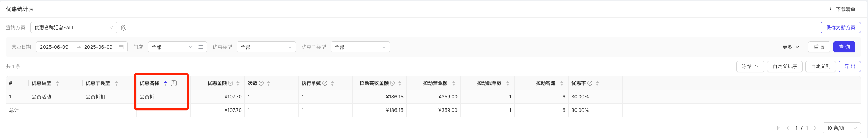Viewport: 868px width, 138px height.
Task: Click the calendar icon in date range
Action: click(x=121, y=47)
